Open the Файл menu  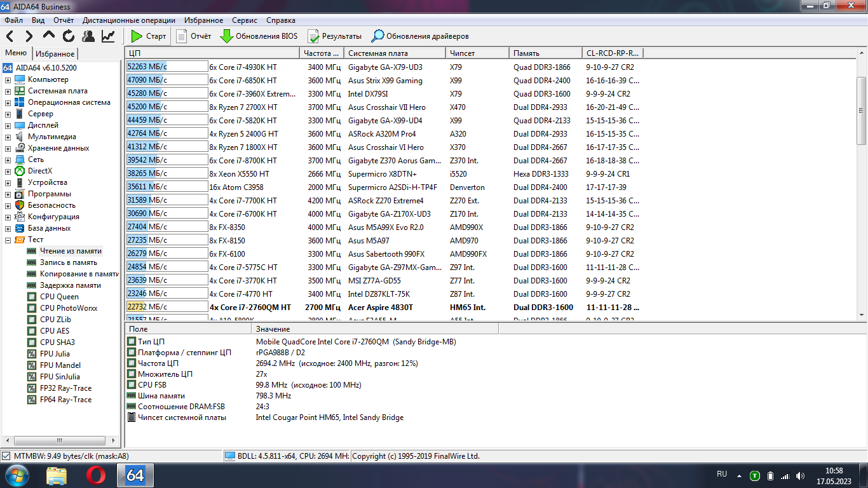13,20
